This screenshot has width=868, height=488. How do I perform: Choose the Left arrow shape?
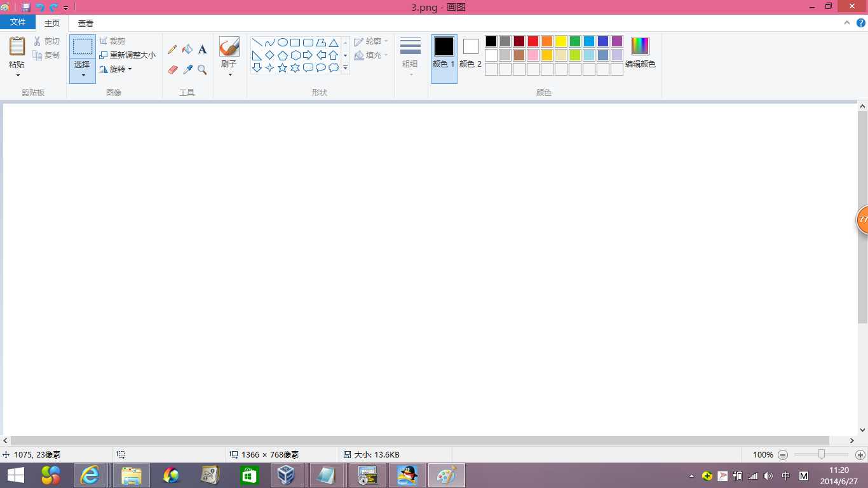pos(320,55)
